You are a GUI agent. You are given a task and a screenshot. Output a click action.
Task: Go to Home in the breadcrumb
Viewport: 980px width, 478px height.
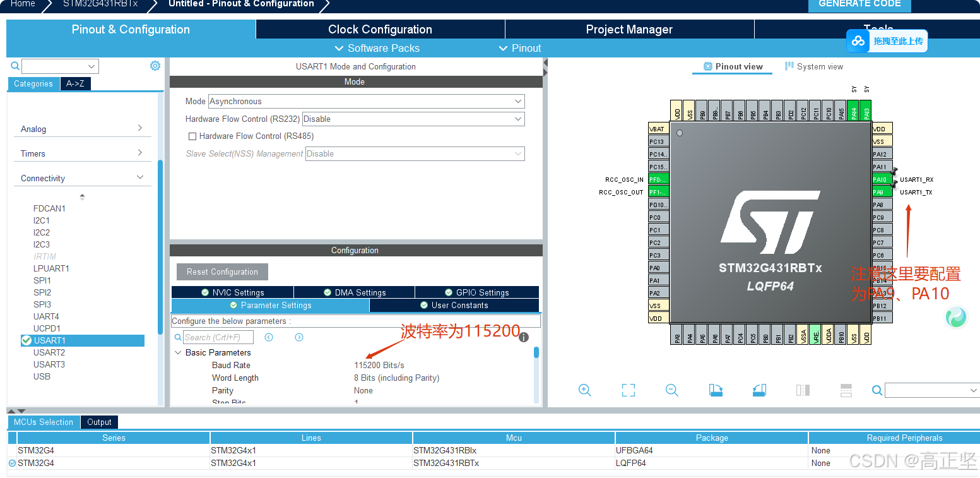pyautogui.click(x=23, y=4)
